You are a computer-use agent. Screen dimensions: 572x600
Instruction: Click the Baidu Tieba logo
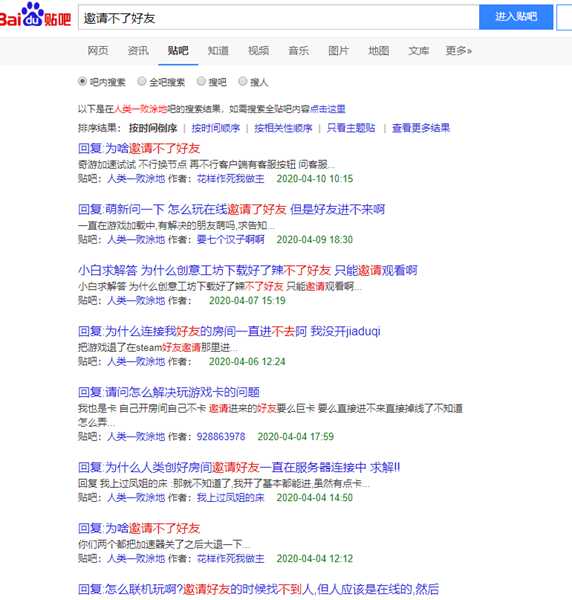35,15
